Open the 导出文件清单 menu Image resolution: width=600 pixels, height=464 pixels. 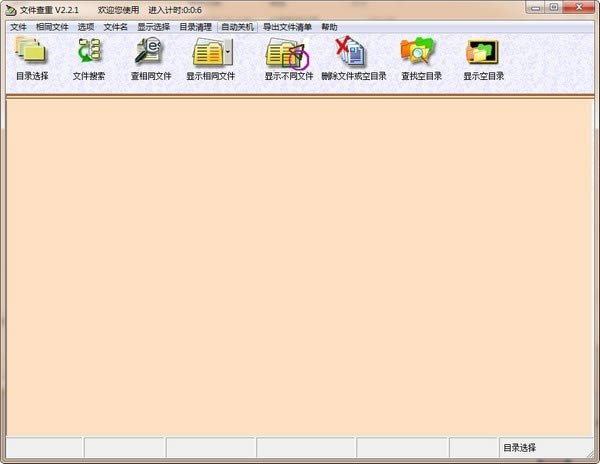(x=287, y=27)
